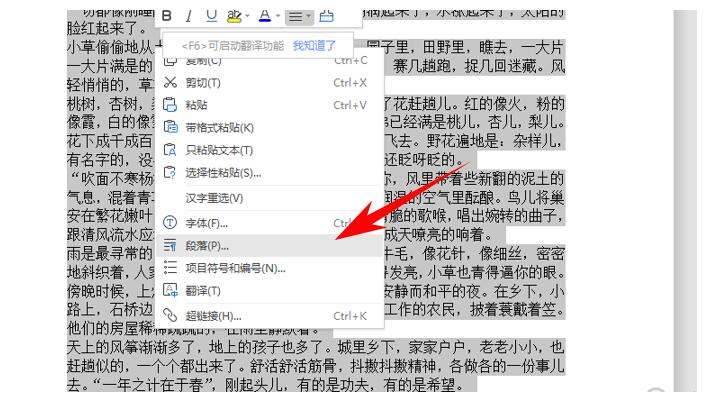This screenshot has height=397, width=719.
Task: Apply the yellow text highlight color
Action: click(234, 16)
